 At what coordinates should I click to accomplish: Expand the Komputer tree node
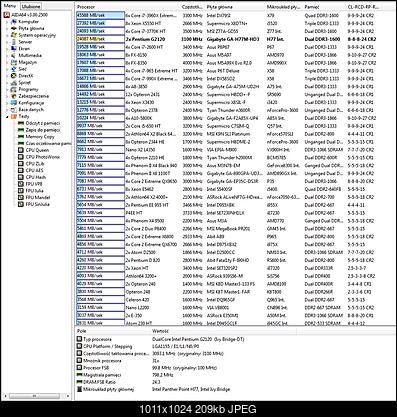pyautogui.click(x=7, y=22)
